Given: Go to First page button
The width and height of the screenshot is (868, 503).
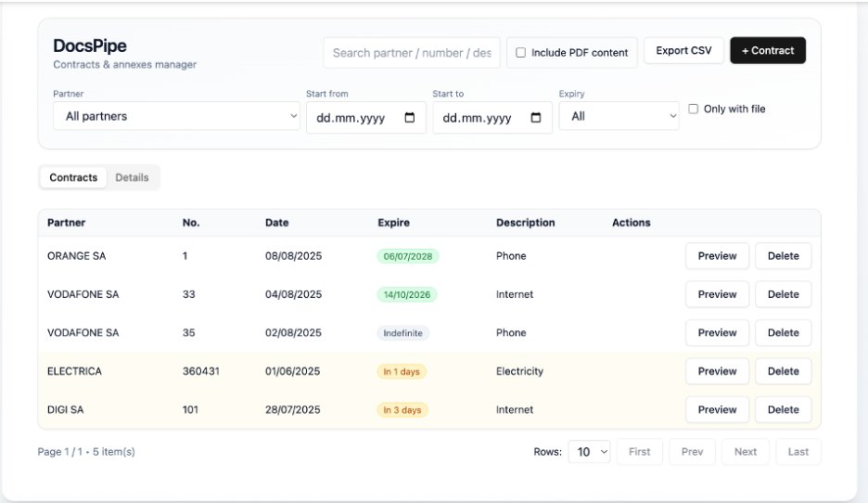Looking at the screenshot, I should tap(639, 451).
